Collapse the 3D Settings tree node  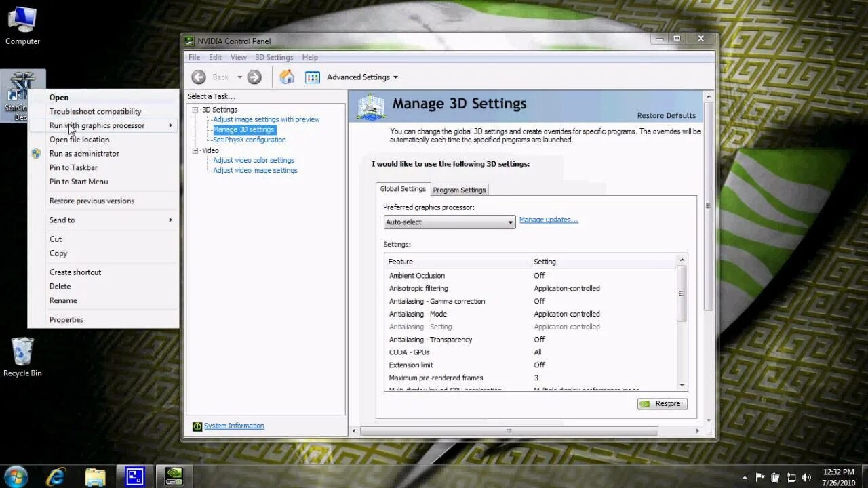coord(196,110)
